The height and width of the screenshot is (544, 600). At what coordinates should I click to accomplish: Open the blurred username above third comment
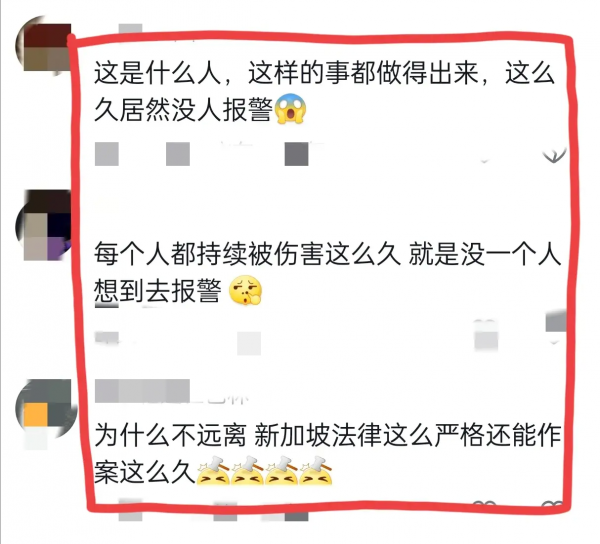(142, 391)
